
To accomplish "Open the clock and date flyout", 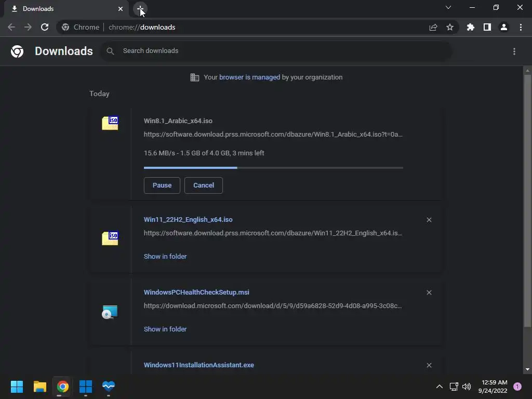I will pyautogui.click(x=493, y=387).
